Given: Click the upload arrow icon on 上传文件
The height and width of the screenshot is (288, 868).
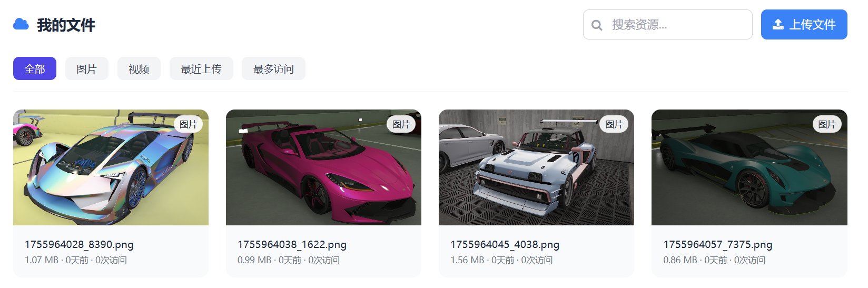Looking at the screenshot, I should (x=778, y=24).
